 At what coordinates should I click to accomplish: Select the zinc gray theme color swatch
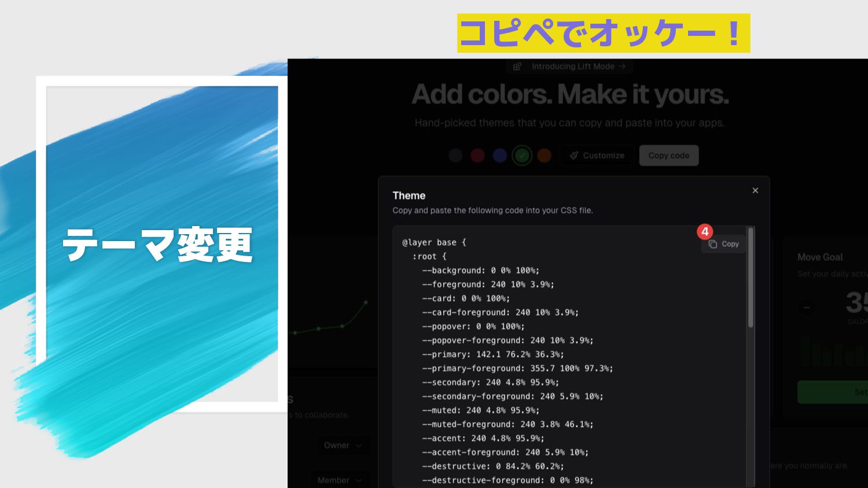point(456,156)
